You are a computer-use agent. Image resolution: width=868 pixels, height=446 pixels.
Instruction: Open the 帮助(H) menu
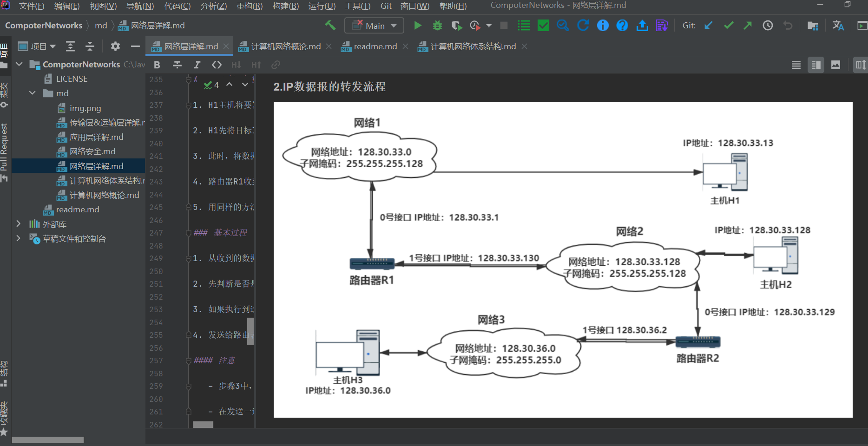(453, 6)
